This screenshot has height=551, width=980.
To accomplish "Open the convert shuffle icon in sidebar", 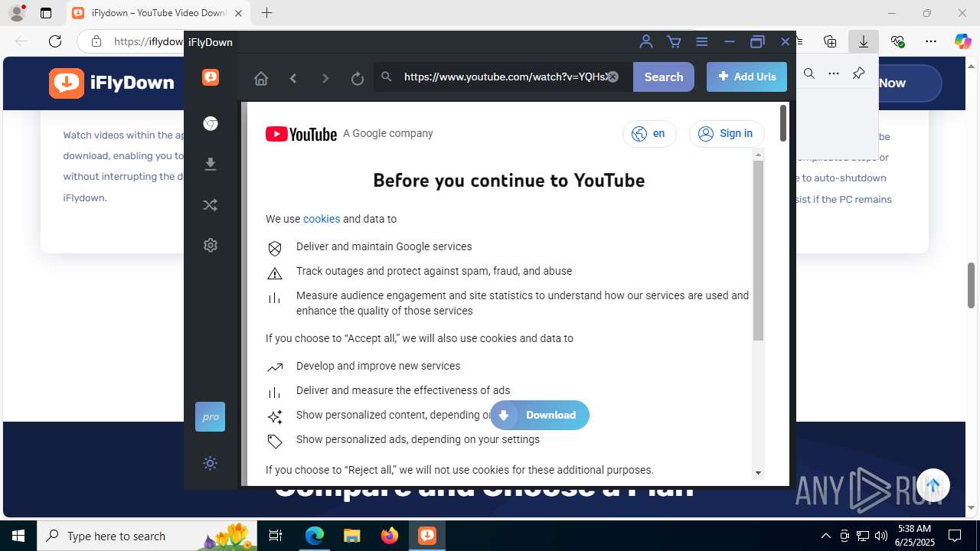I will click(211, 205).
